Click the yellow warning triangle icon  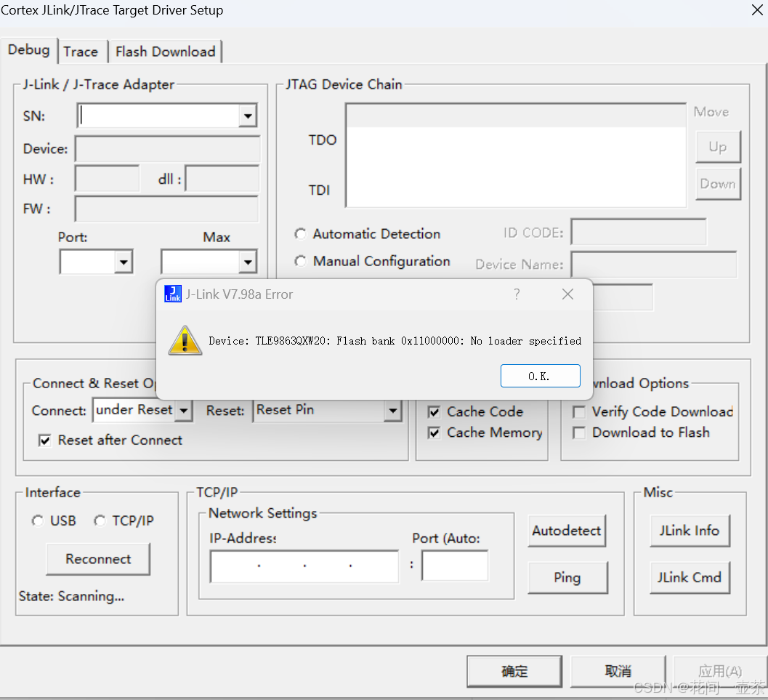coord(185,340)
